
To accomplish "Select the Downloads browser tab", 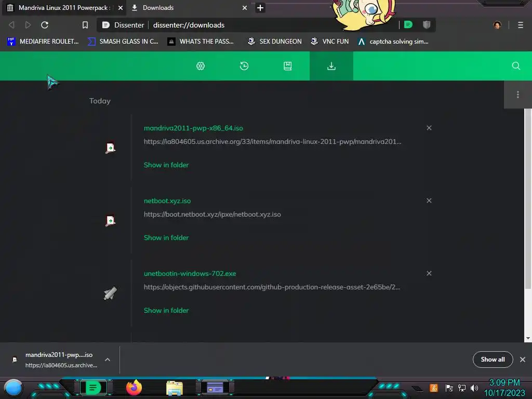I will [189, 7].
